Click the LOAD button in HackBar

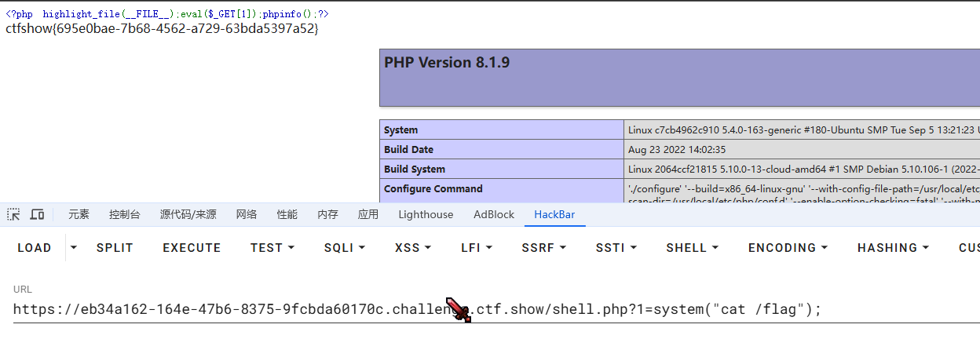point(35,247)
